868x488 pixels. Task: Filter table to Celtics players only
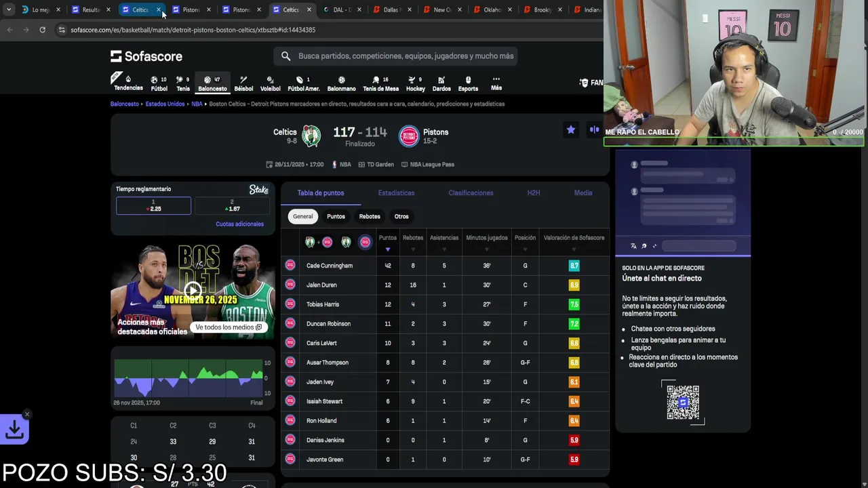click(x=346, y=242)
